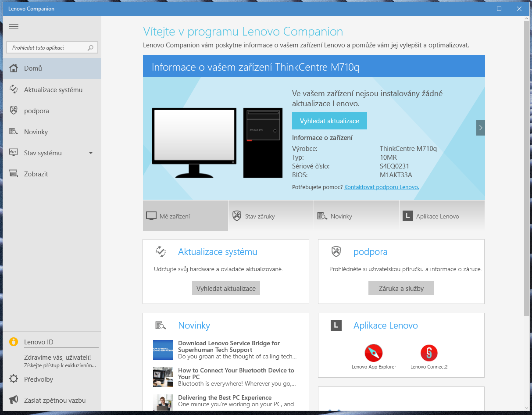
Task: Open the podpora card heading
Action: pyautogui.click(x=371, y=252)
